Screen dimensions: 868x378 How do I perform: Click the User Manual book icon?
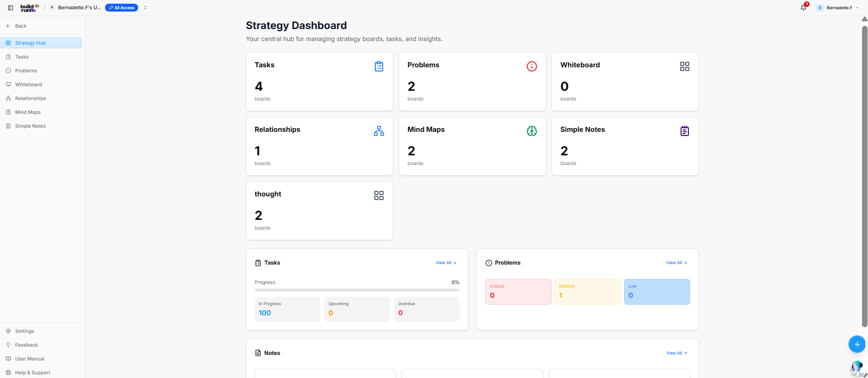pos(8,359)
